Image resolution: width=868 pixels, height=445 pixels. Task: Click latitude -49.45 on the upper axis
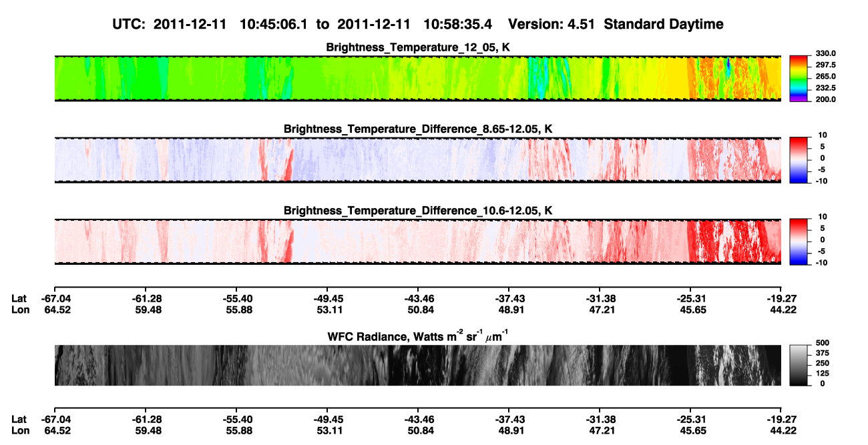pyautogui.click(x=329, y=298)
